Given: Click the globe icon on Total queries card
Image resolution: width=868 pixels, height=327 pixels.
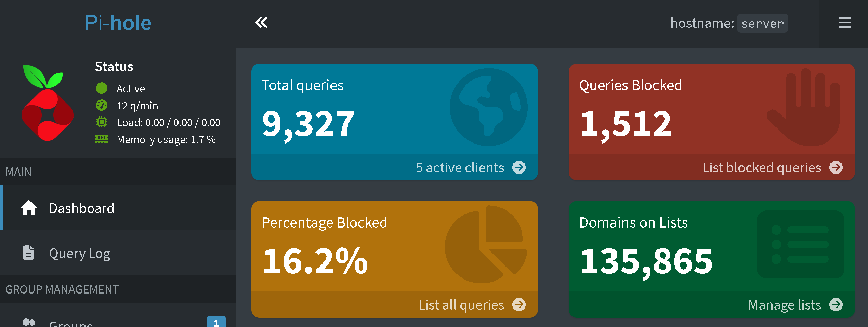Looking at the screenshot, I should point(488,107).
